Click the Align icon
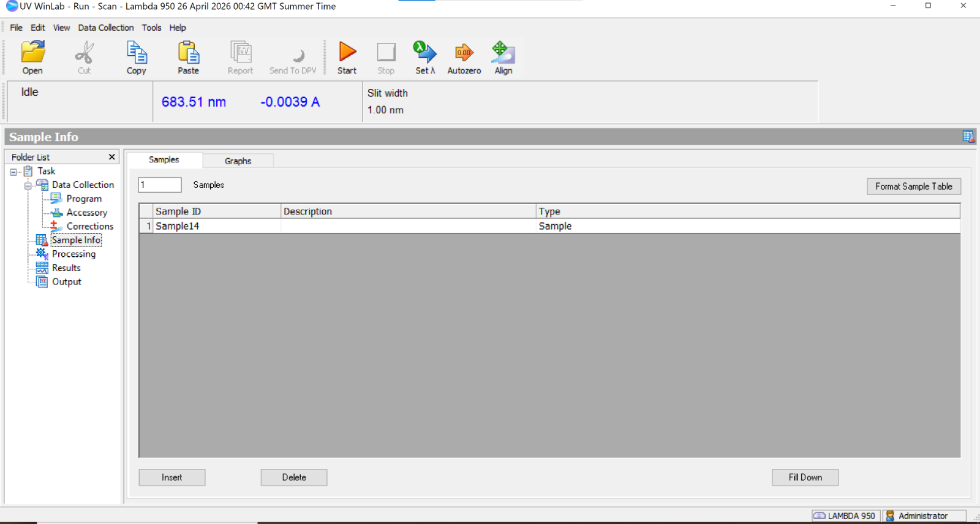This screenshot has height=524, width=980. 503,52
